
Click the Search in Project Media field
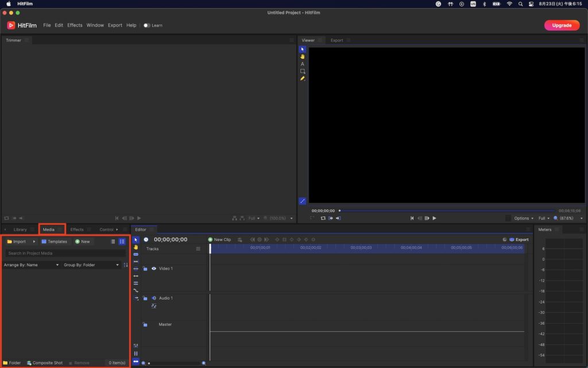tap(65, 253)
